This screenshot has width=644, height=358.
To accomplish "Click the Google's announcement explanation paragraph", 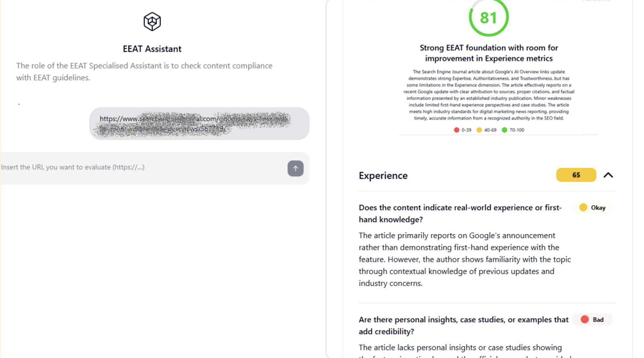I will pos(465,259).
